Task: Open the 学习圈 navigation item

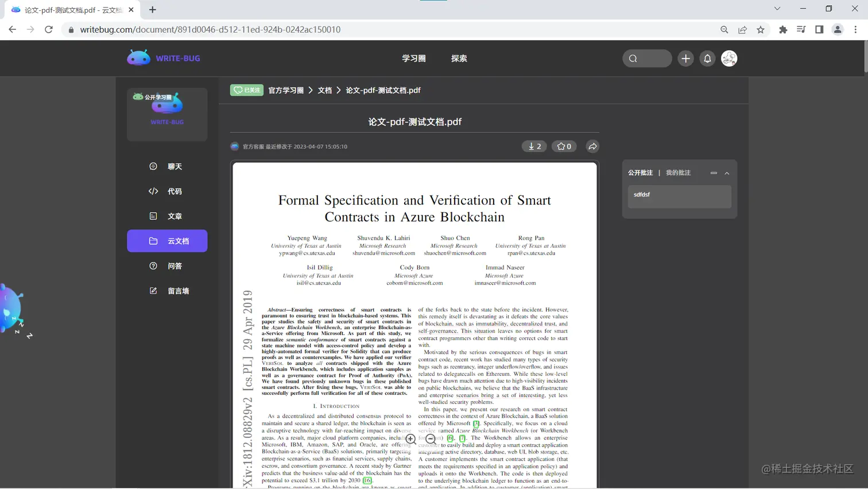Action: (x=413, y=59)
